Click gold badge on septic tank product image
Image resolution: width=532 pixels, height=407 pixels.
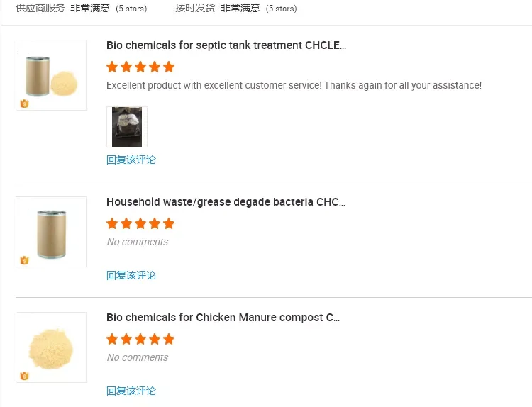click(x=24, y=104)
